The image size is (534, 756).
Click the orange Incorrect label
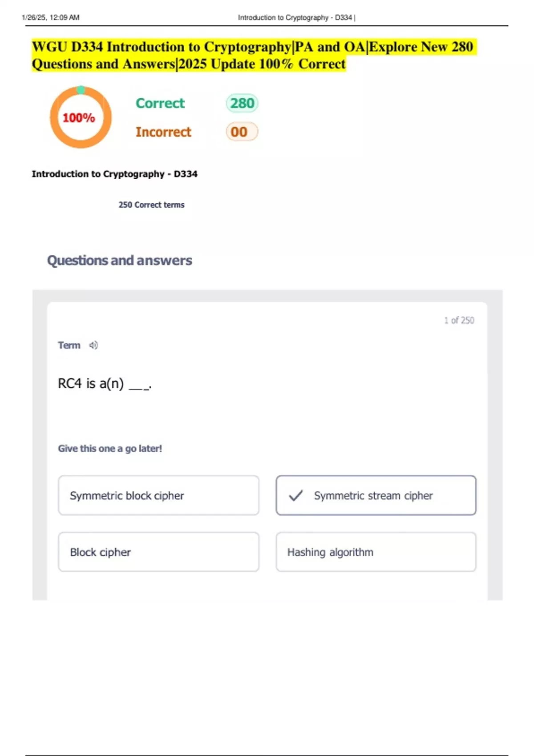(x=163, y=132)
